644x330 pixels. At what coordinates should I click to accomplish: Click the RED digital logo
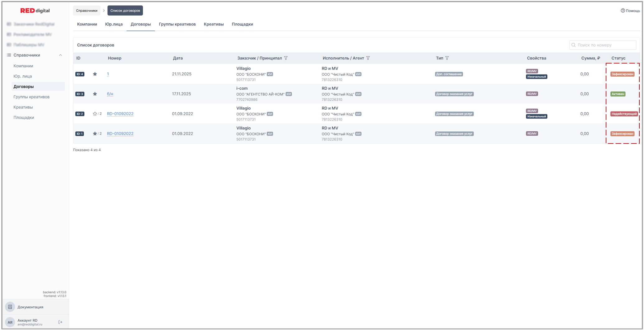tap(35, 11)
